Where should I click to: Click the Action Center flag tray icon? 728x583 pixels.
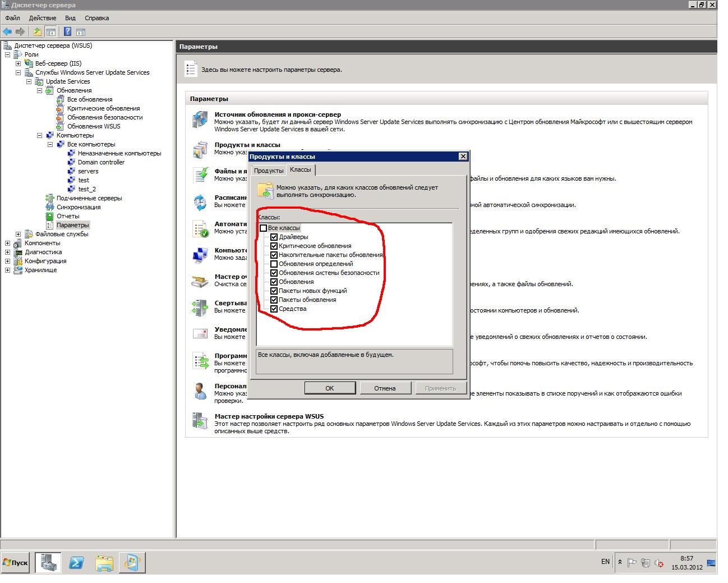[x=632, y=562]
